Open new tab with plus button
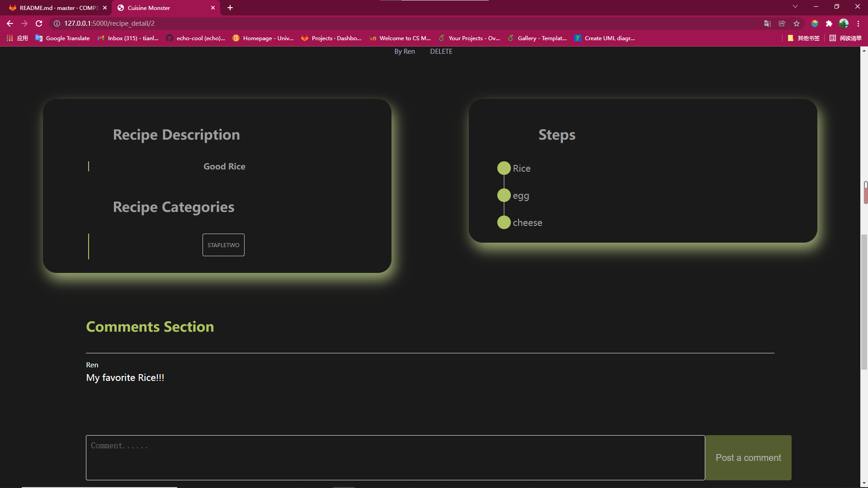The image size is (868, 488). click(x=230, y=8)
